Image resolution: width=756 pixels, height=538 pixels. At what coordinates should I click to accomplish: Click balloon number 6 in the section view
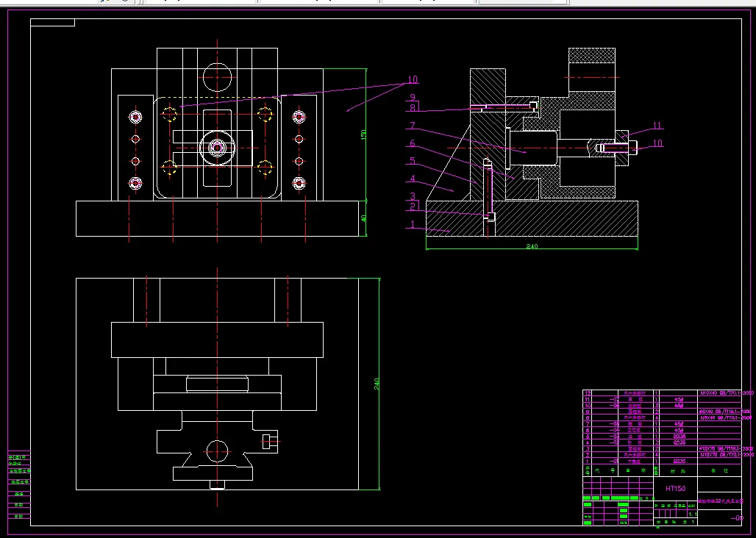tap(413, 143)
